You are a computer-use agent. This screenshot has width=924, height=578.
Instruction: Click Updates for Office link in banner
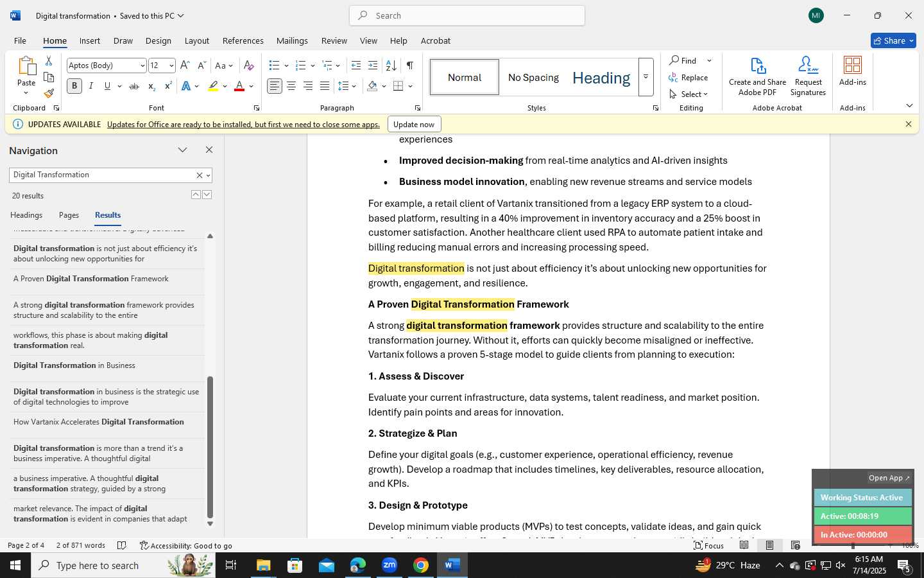click(x=243, y=125)
